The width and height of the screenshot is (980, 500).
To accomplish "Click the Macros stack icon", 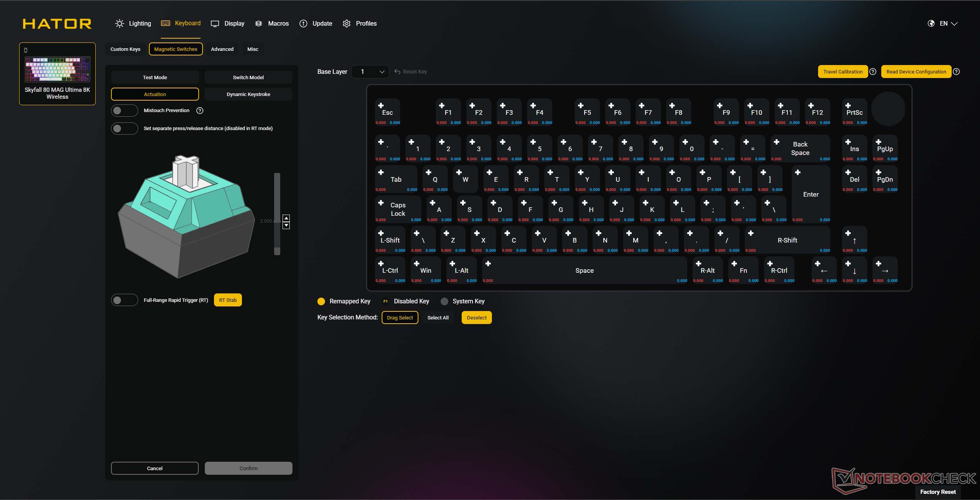I will pos(259,24).
